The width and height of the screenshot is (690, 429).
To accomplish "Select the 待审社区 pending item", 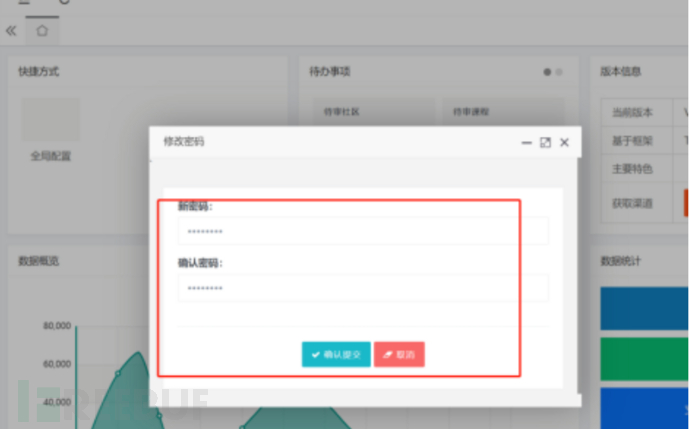I will tap(342, 112).
